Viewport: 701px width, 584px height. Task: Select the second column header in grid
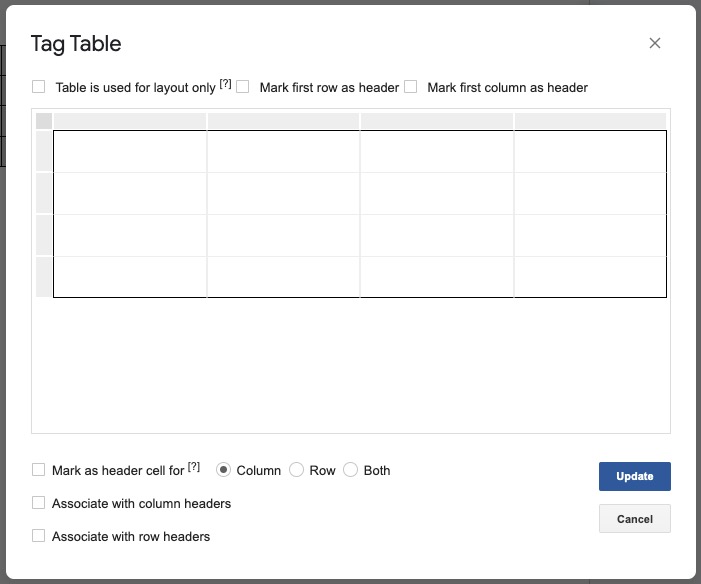(283, 121)
